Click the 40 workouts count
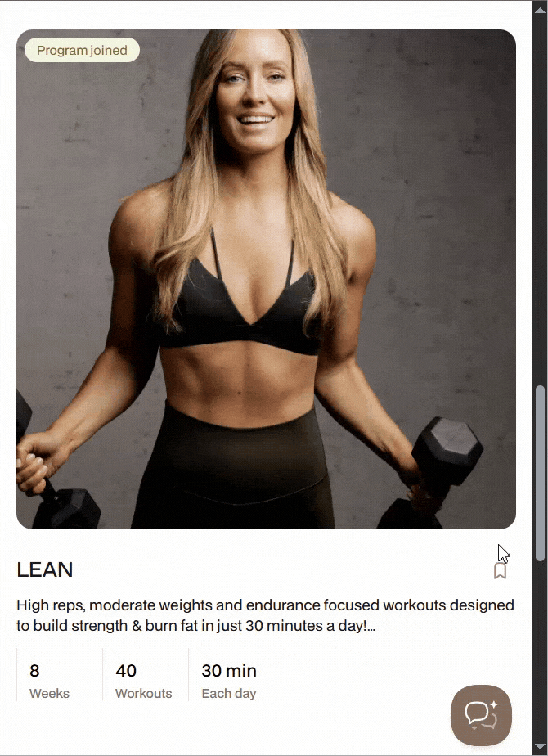548x756 pixels. coord(126,671)
